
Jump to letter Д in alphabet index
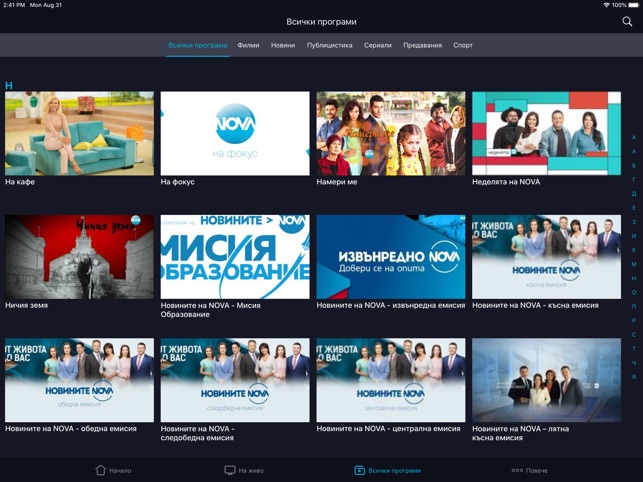pos(634,194)
